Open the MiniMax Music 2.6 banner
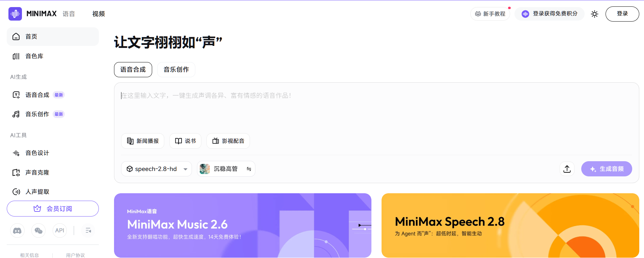Image resolution: width=644 pixels, height=258 pixels. (243, 225)
